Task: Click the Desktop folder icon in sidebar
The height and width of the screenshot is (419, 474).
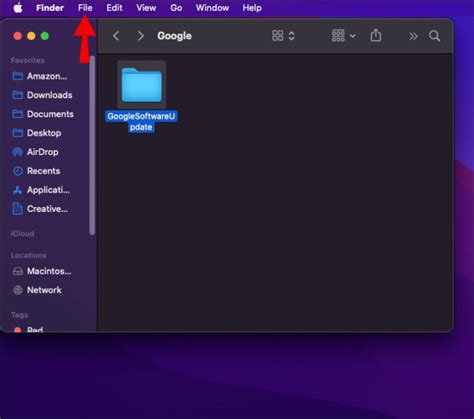Action: click(18, 133)
